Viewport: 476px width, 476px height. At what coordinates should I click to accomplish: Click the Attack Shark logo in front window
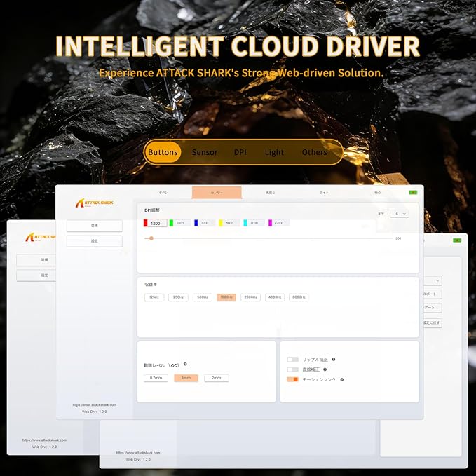[95, 203]
